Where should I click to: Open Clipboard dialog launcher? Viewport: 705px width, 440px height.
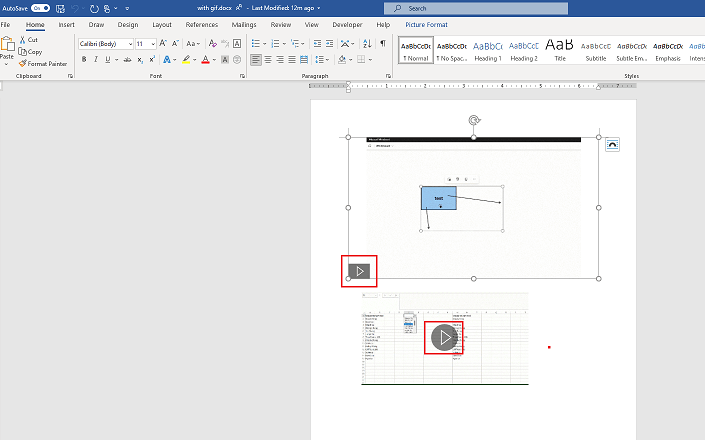point(70,76)
